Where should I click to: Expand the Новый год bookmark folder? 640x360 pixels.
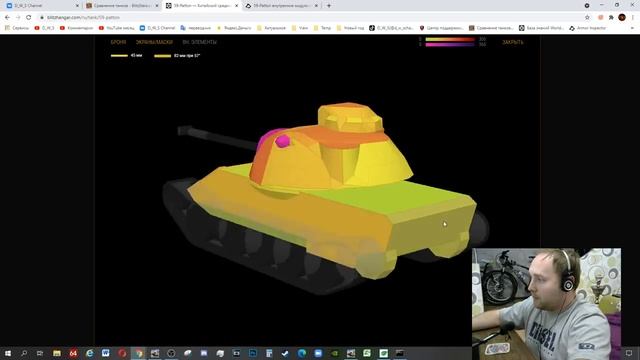[x=350, y=28]
